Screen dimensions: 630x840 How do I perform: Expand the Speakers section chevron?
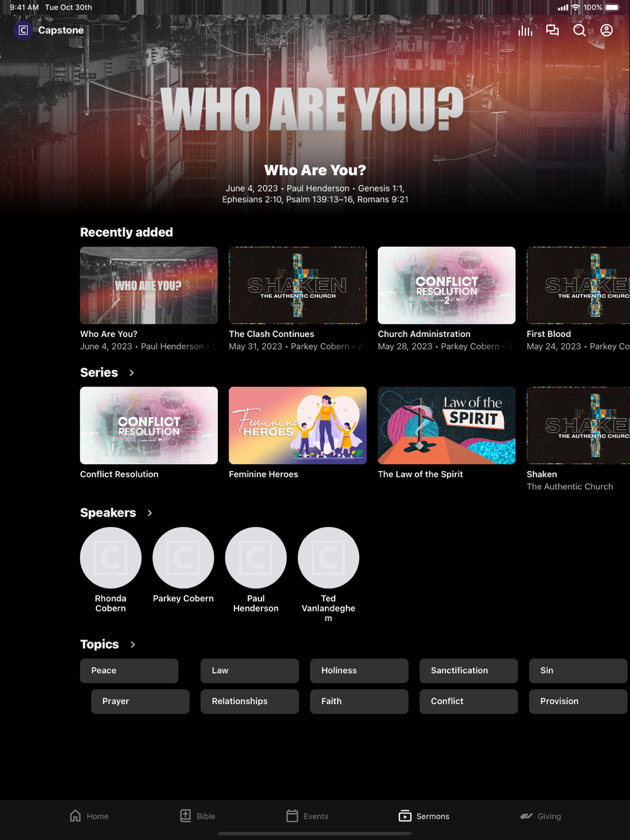[150, 513]
